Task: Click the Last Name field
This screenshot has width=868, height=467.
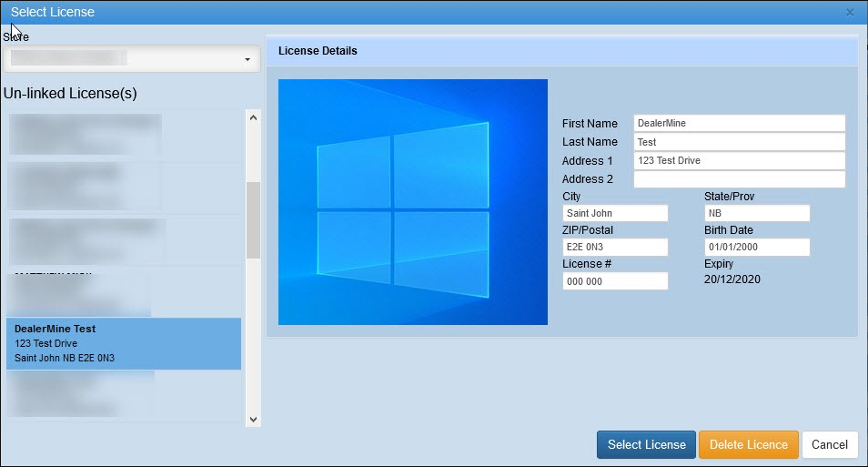Action: click(739, 142)
